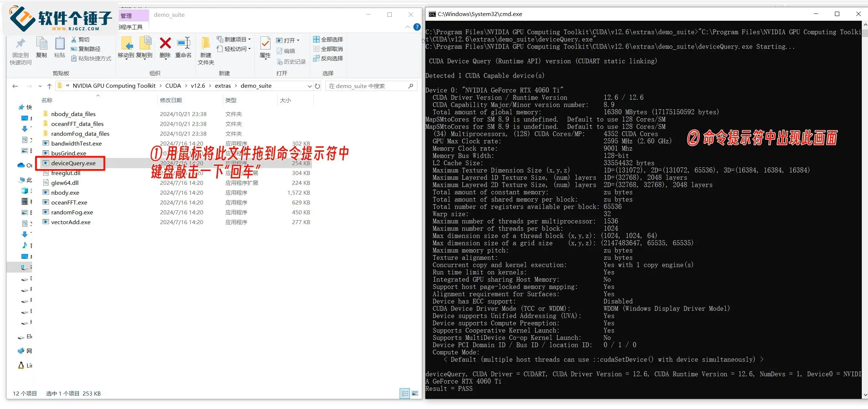Image resolution: width=868 pixels, height=409 pixels.
Task: Sort by the Name (名称) column header
Action: point(47,100)
